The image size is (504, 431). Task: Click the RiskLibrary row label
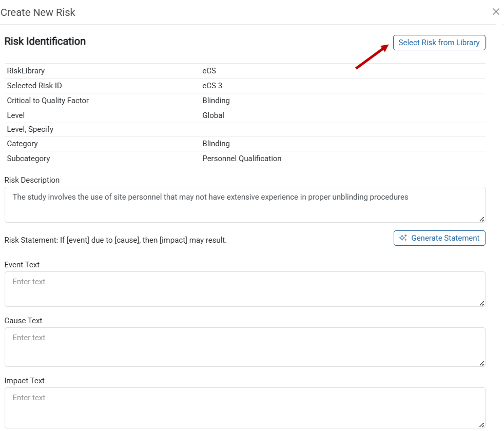[26, 71]
